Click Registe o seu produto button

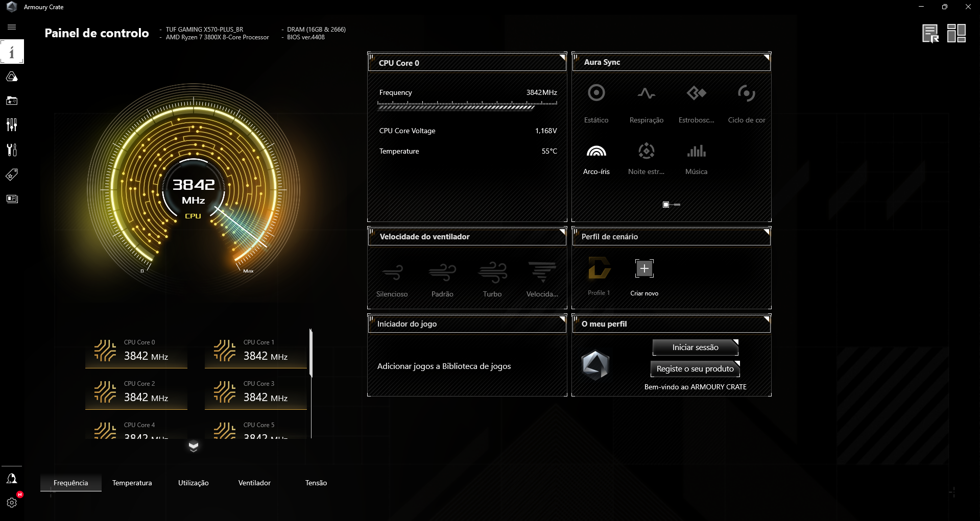695,369
